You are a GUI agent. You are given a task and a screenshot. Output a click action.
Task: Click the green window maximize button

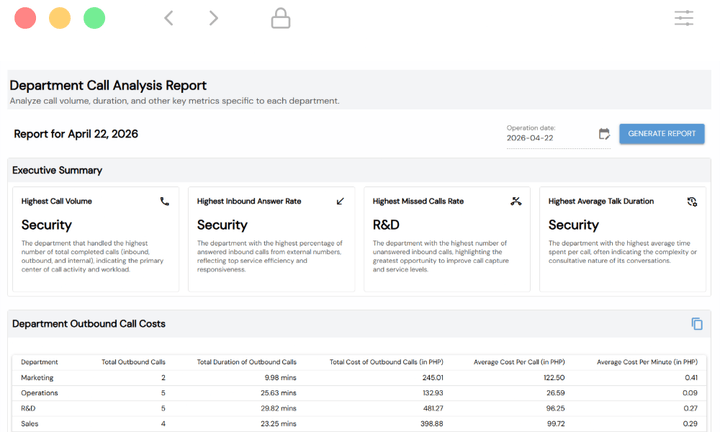[x=94, y=18]
